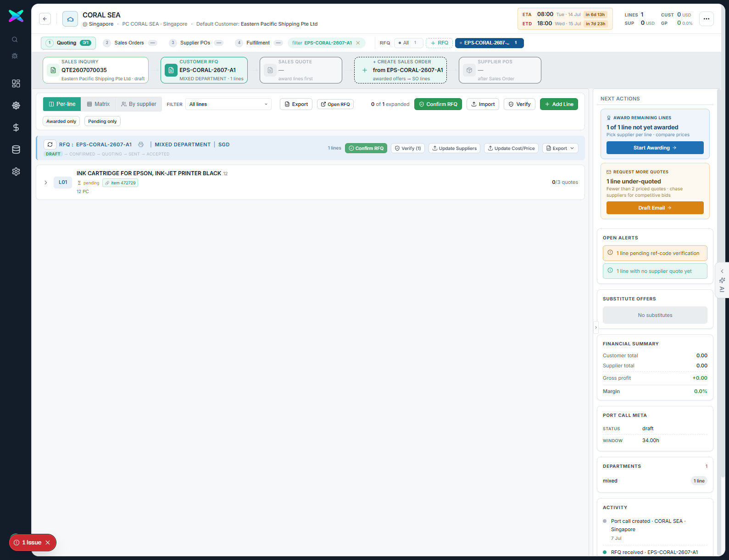Open the three-dots more options menu
This screenshot has width=729, height=560.
707,19
